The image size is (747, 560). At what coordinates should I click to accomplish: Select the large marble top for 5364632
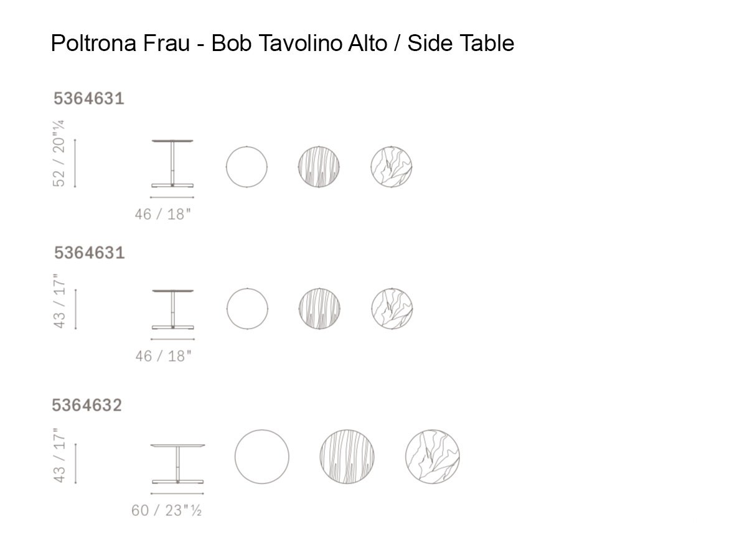[x=433, y=456]
